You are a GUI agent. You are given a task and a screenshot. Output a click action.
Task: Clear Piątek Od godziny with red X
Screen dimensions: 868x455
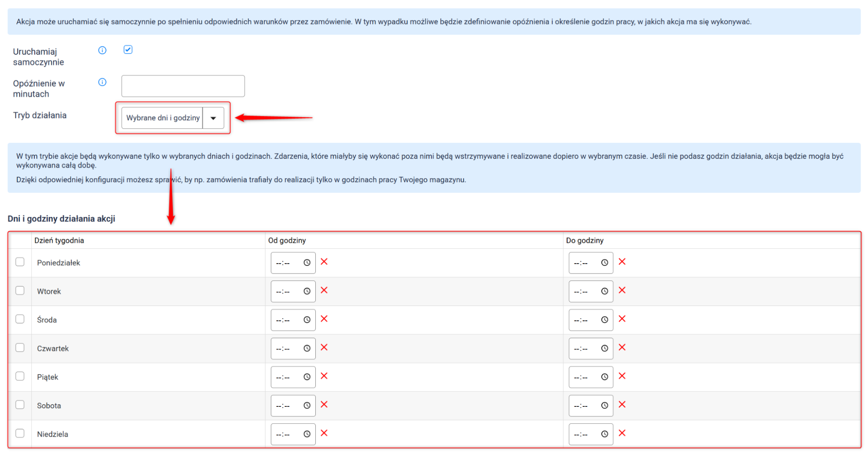click(324, 376)
